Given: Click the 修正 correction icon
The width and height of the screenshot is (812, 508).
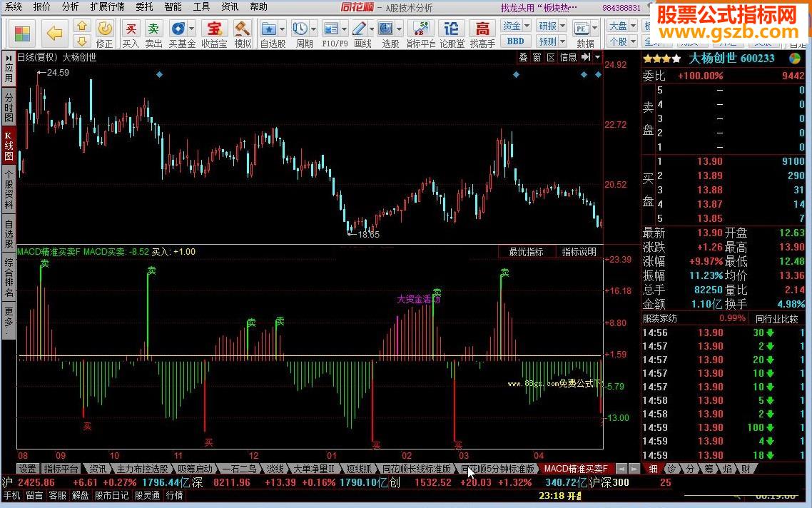Looking at the screenshot, I should [105, 29].
